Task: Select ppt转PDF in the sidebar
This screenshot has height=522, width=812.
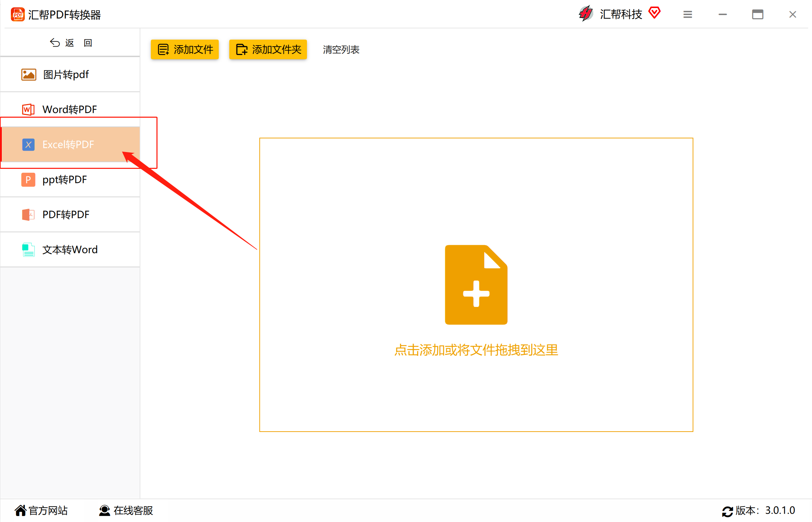Action: tap(70, 179)
